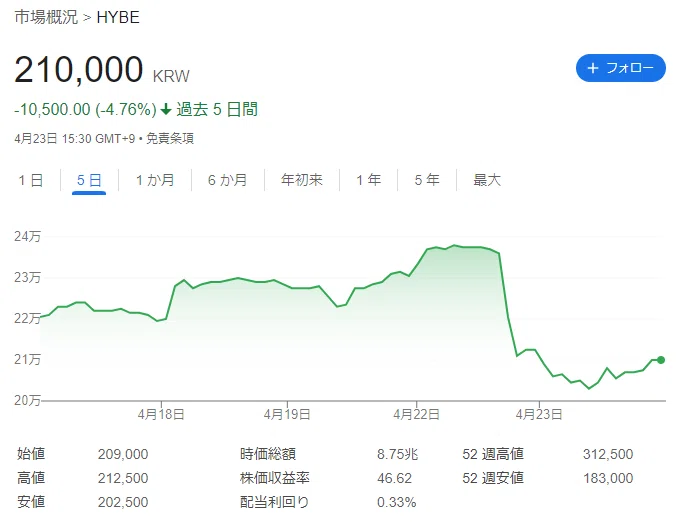Choose the 年初来 range tab
The image size is (694, 522).
coord(302,180)
